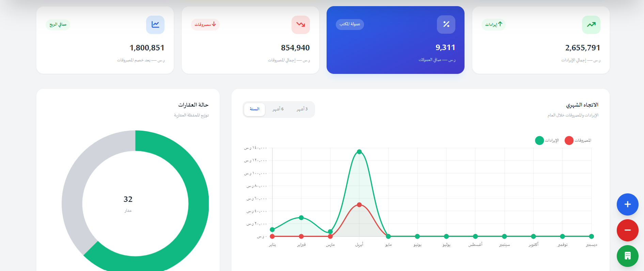Switch chart range to السنة
644x271 pixels.
point(254,109)
